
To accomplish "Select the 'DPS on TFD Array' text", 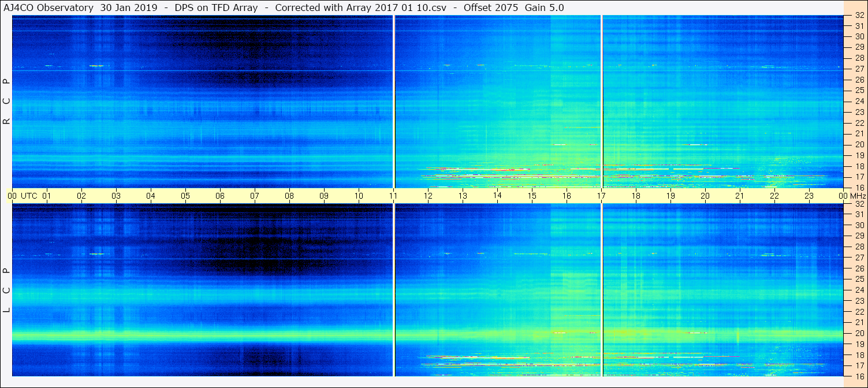I will (x=216, y=8).
